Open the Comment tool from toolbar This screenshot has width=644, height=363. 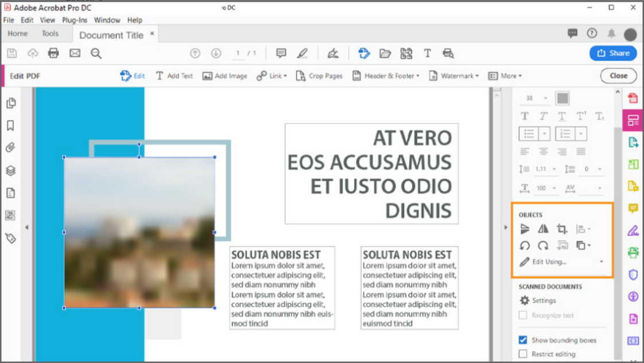280,53
